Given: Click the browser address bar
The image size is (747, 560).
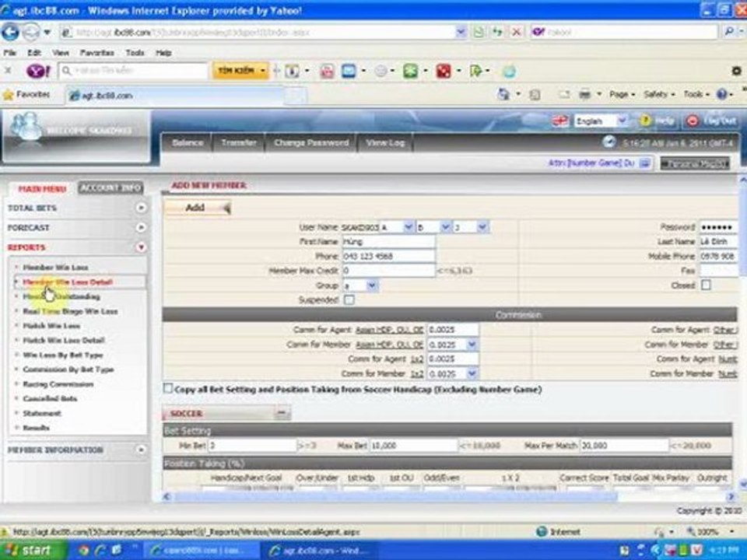Looking at the screenshot, I should pyautogui.click(x=264, y=33).
